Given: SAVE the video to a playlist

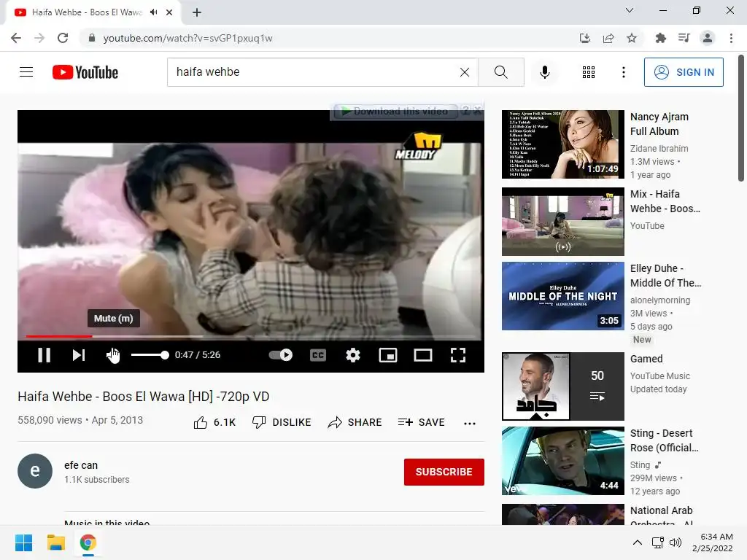Looking at the screenshot, I should pyautogui.click(x=421, y=422).
